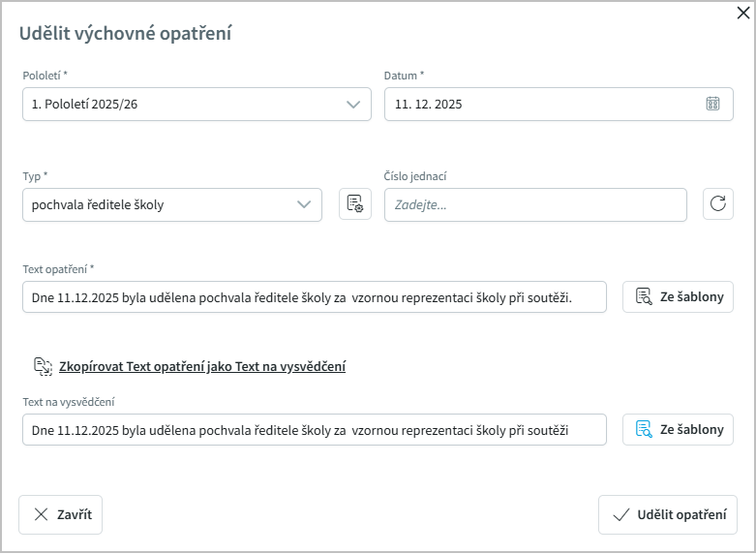
Task: Click the selected type "pochvala ředitele školy"
Action: [97, 204]
